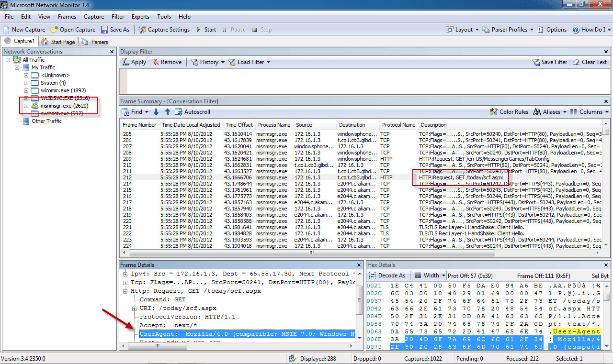Start a New Capture
Screen dimensions: 613x364
[x=24, y=30]
